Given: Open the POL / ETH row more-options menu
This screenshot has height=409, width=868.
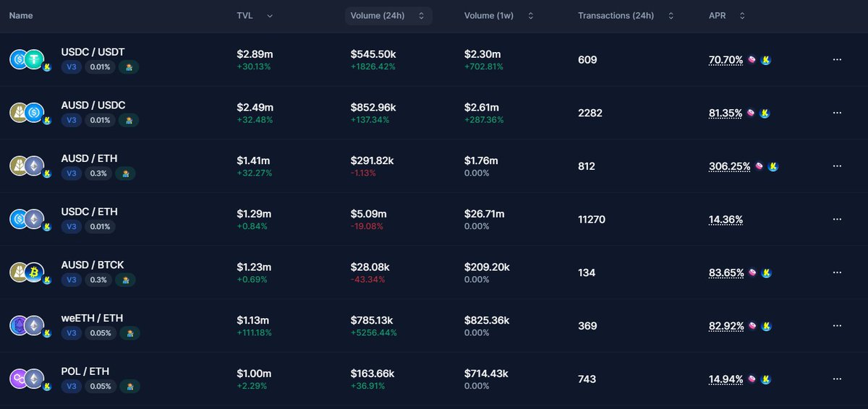Looking at the screenshot, I should [x=837, y=379].
